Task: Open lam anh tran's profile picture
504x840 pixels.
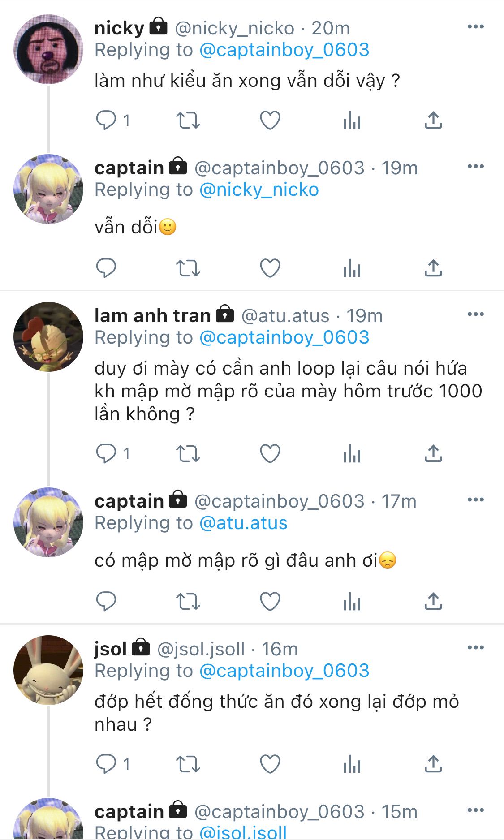Action: [48, 337]
